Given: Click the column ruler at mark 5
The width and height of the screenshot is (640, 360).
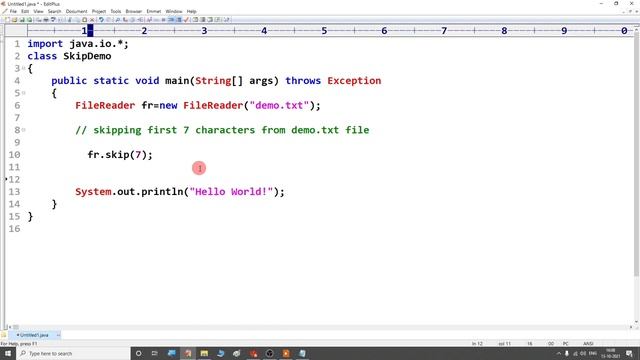Looking at the screenshot, I should coord(324,31).
